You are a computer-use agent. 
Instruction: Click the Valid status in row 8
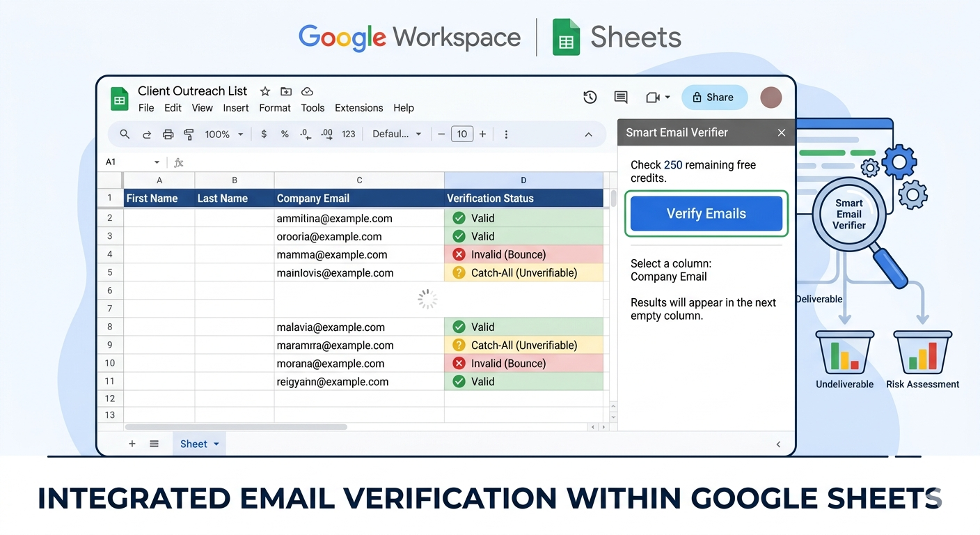pyautogui.click(x=523, y=327)
